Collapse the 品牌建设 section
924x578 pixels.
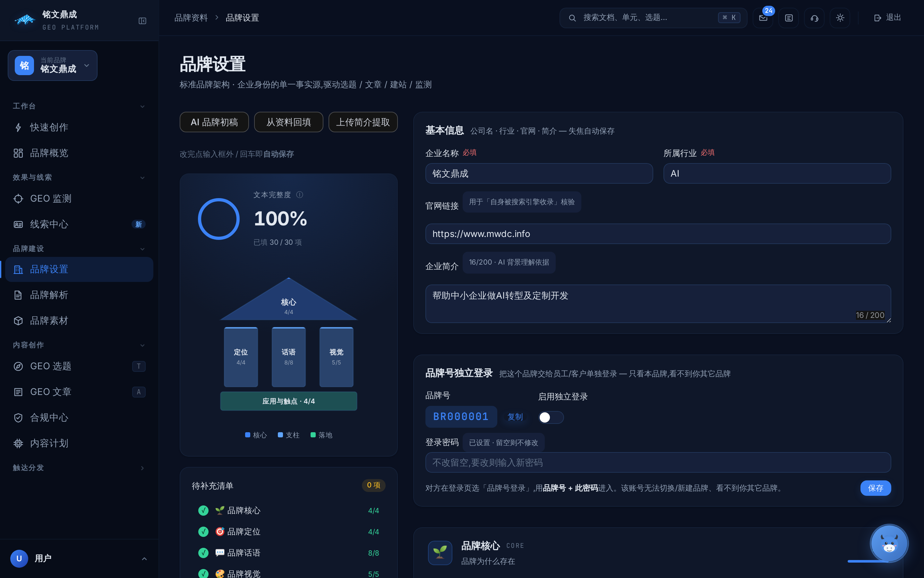pos(142,249)
